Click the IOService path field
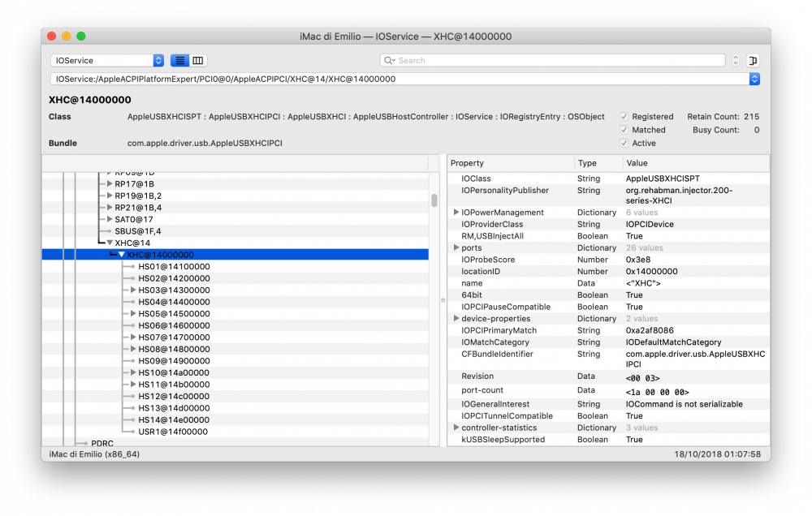812x516 pixels. coord(400,79)
